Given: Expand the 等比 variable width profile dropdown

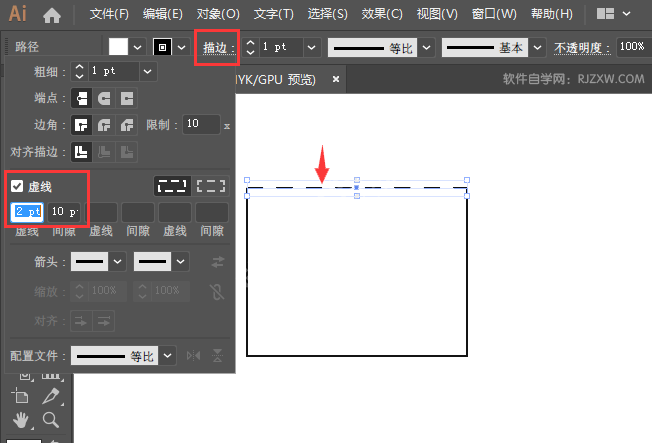Looking at the screenshot, I should pos(427,47).
